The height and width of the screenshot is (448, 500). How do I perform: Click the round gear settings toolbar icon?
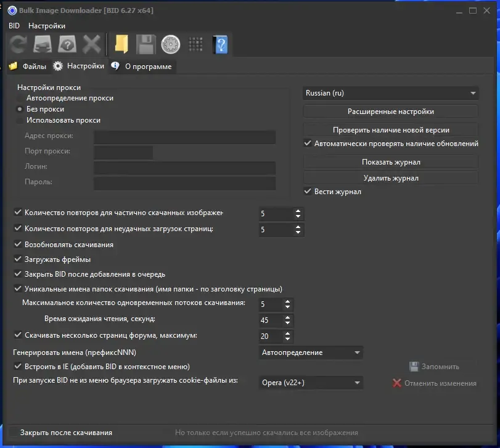(171, 44)
